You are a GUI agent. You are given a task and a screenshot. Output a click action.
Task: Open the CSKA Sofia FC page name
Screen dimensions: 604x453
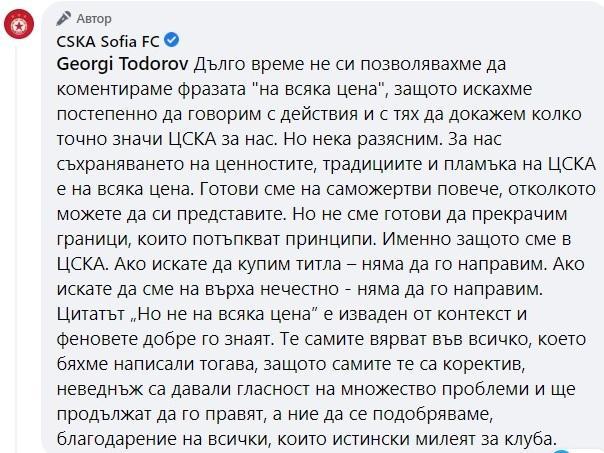point(108,41)
